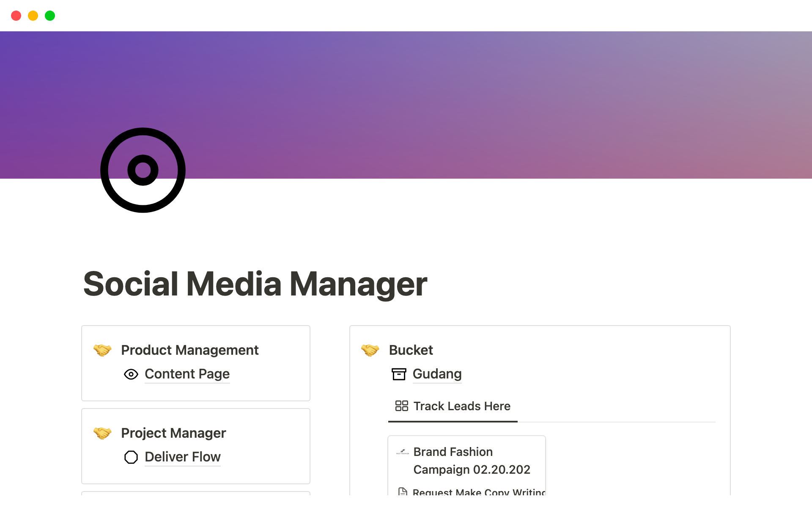Click the document icon beside Request Make Copy

(x=403, y=492)
